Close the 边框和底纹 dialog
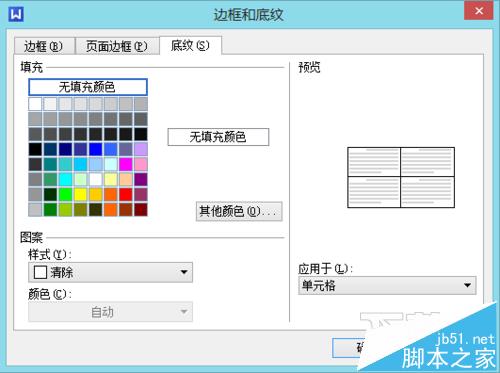The height and width of the screenshot is (373, 500). 479,11
